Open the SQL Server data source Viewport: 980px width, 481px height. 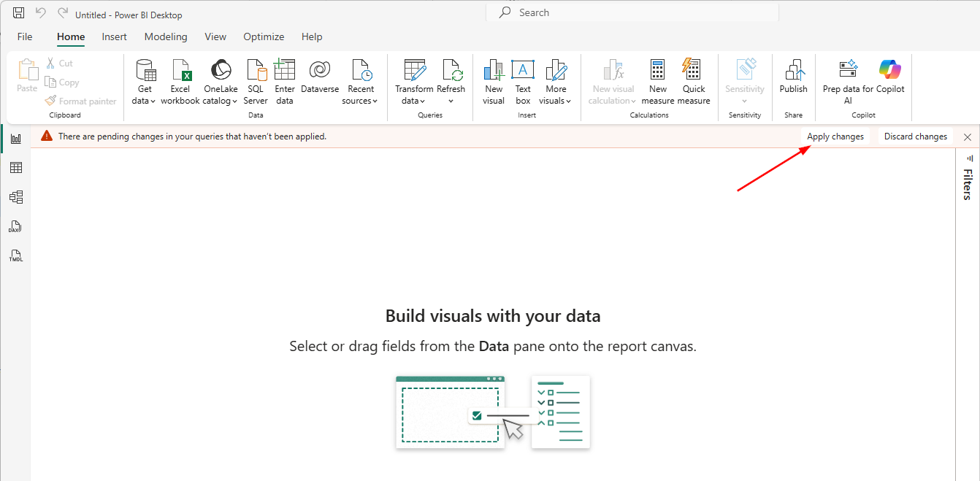tap(256, 72)
